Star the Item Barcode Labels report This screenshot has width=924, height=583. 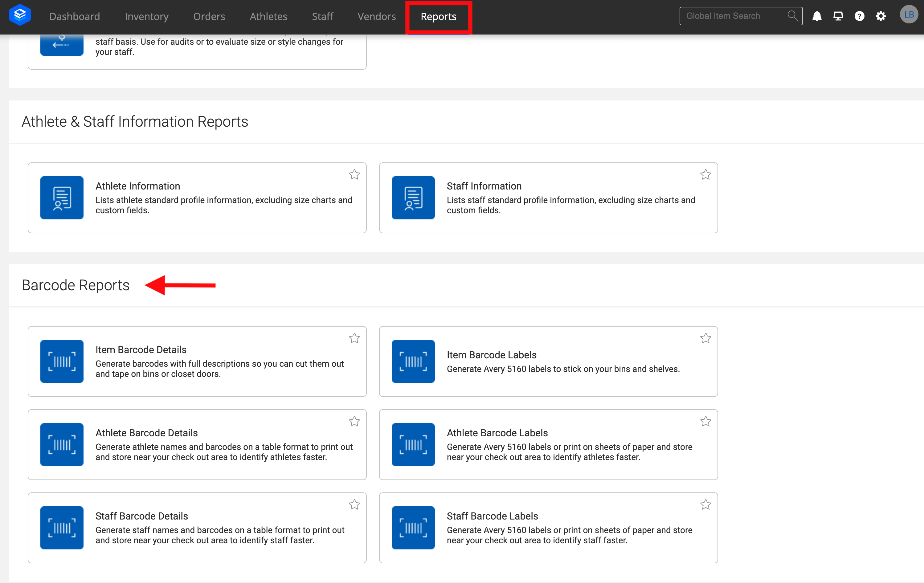click(706, 338)
